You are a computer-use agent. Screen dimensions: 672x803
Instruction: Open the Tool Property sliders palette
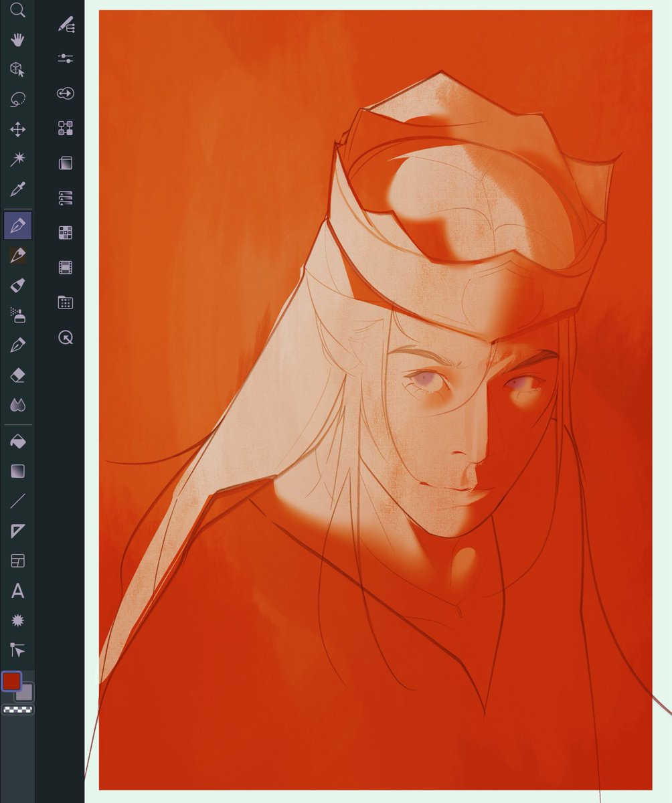[x=66, y=59]
